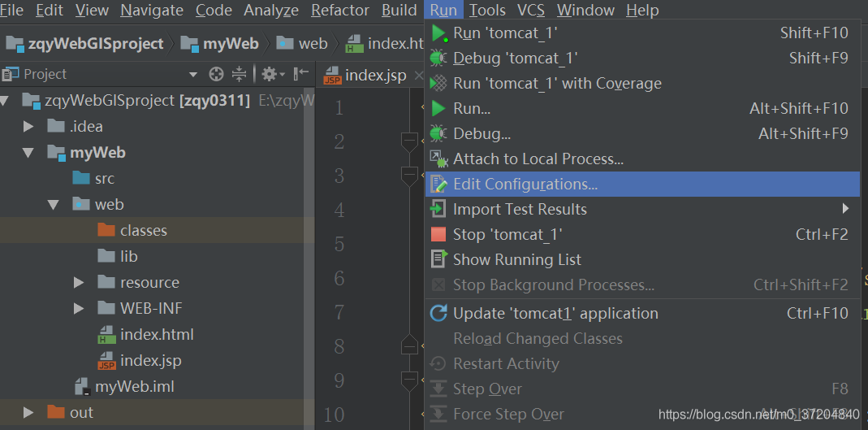The image size is (868, 430).
Task: Click the src folder icon
Action: click(81, 178)
